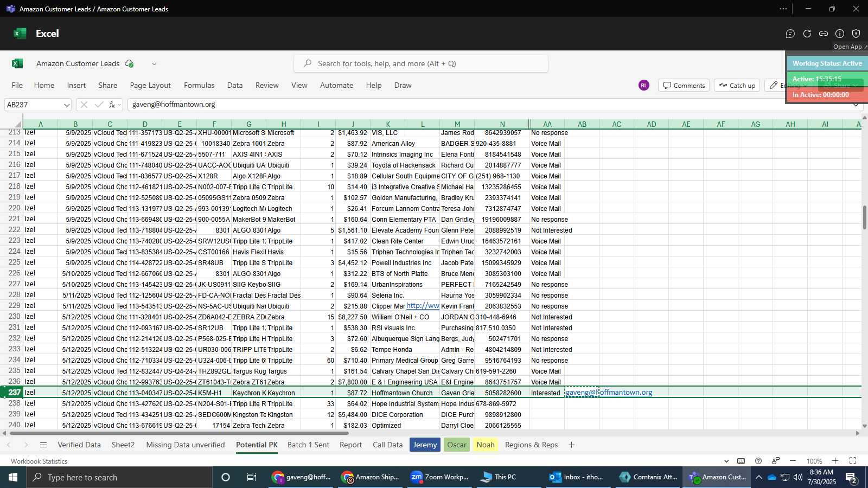Expand the formula bar with the chevron
The height and width of the screenshot is (488, 868).
pos(856,105)
